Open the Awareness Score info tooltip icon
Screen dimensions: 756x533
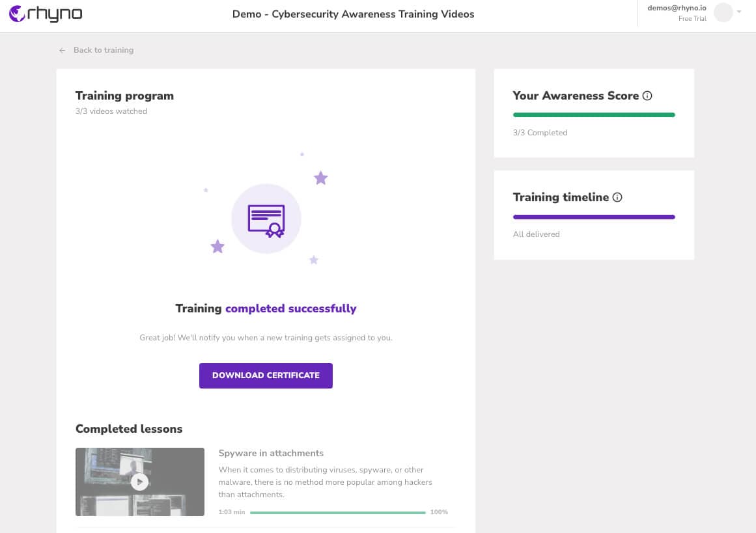pyautogui.click(x=647, y=96)
